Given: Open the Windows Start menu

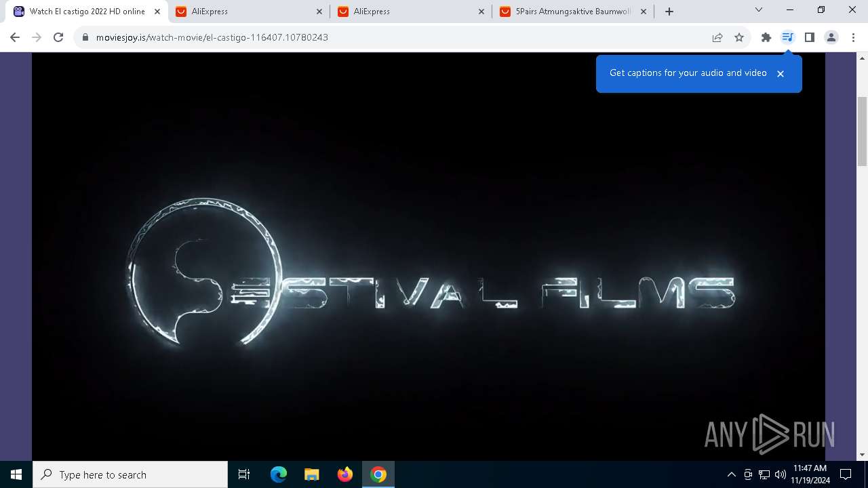Looking at the screenshot, I should click(x=16, y=474).
